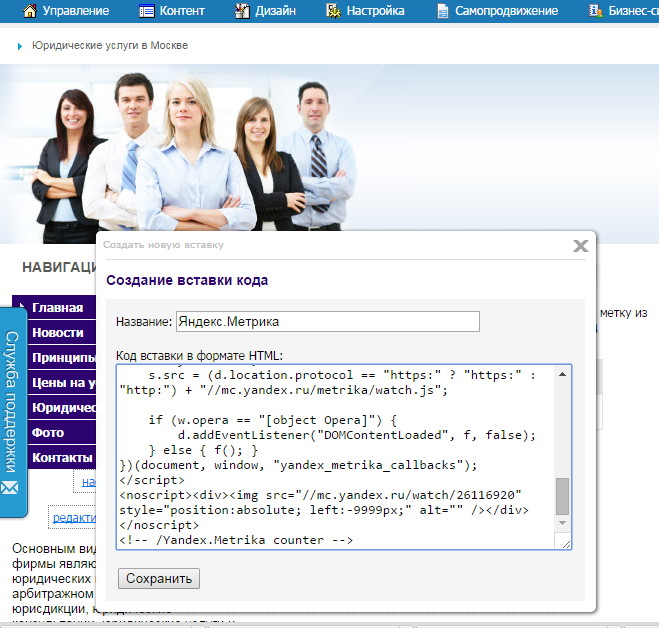Screen dimensions: 659x628
Task: Click the Дизайн paintbrush icon
Action: click(242, 11)
